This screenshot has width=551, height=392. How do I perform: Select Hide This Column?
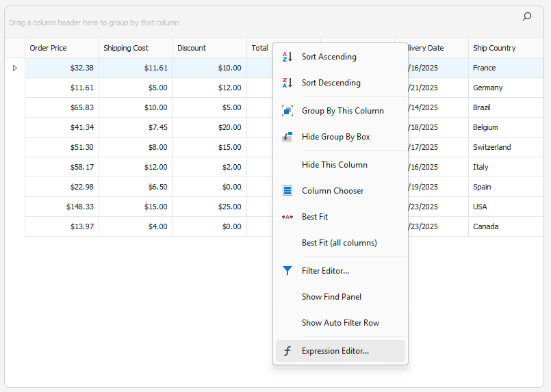point(340,165)
